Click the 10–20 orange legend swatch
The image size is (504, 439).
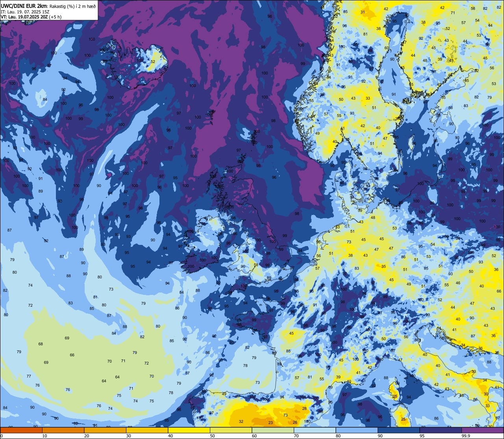(x=63, y=430)
